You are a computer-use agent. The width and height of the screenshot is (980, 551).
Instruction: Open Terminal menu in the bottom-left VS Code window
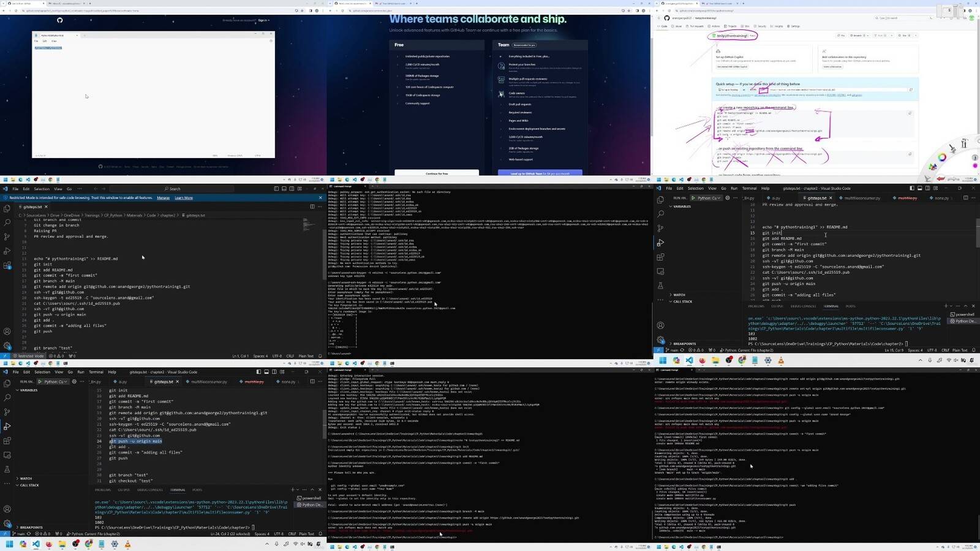(x=96, y=372)
